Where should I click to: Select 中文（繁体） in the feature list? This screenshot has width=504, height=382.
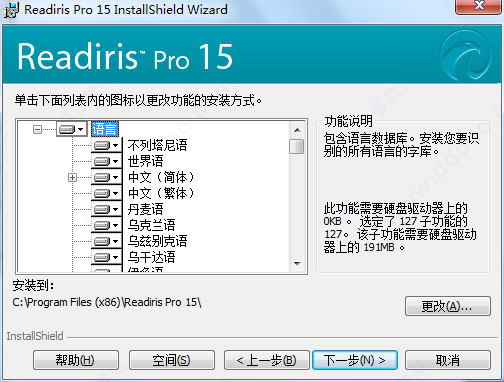pyautogui.click(x=161, y=193)
